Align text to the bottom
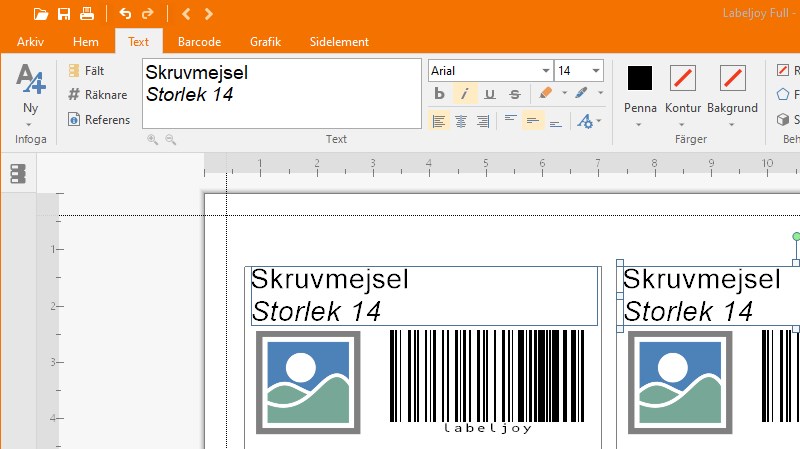Screen dimensions: 800x449 click(x=556, y=121)
